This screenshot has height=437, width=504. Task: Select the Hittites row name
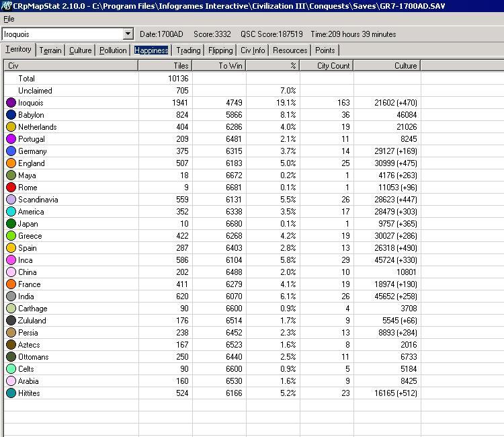[x=29, y=393]
